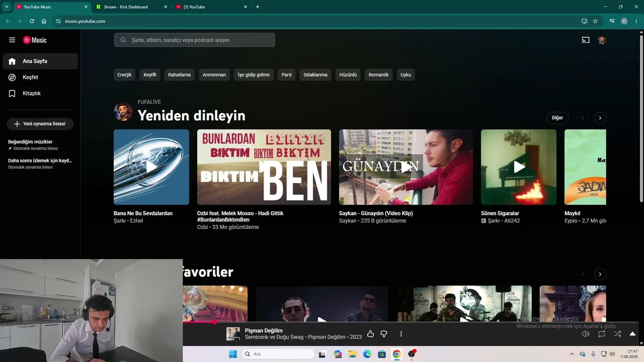Open a new browser tab
Image resolution: width=644 pixels, height=362 pixels.
[x=258, y=7]
